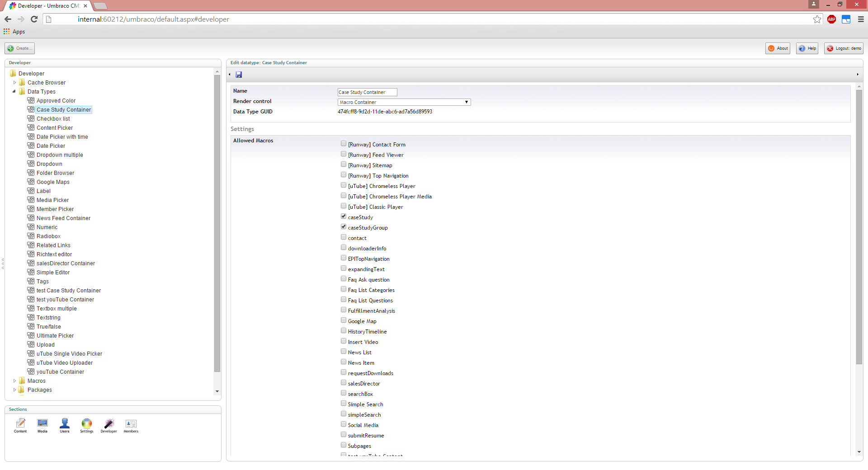Click the tab scroll left arrow
This screenshot has height=470, width=868.
coord(230,75)
